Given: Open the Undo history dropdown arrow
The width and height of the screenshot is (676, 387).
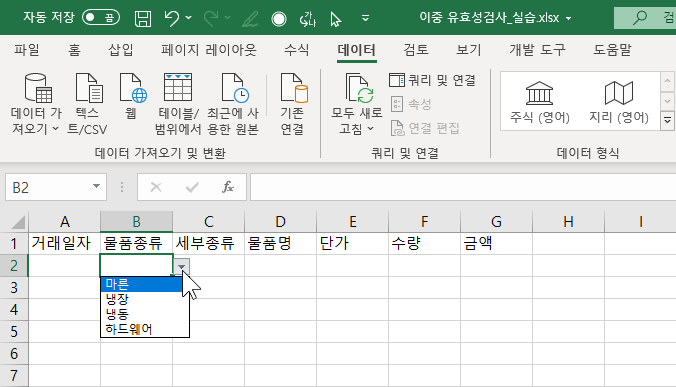Looking at the screenshot, I should (x=189, y=18).
